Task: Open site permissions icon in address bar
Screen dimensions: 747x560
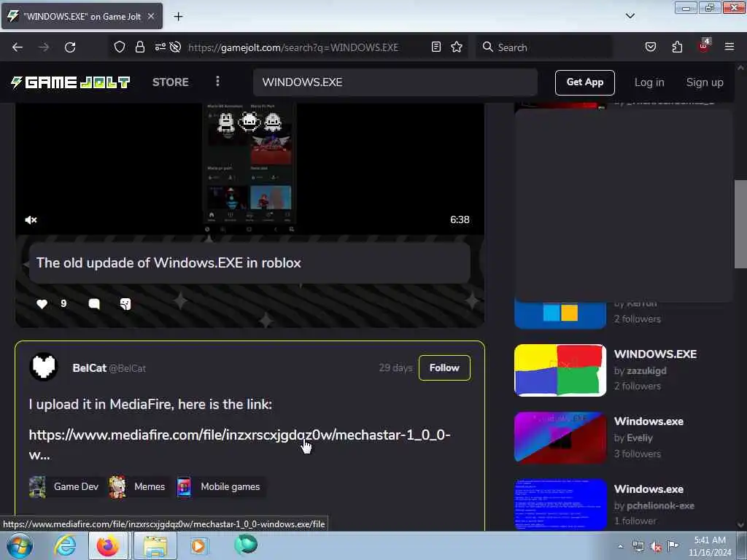Action: 160,47
